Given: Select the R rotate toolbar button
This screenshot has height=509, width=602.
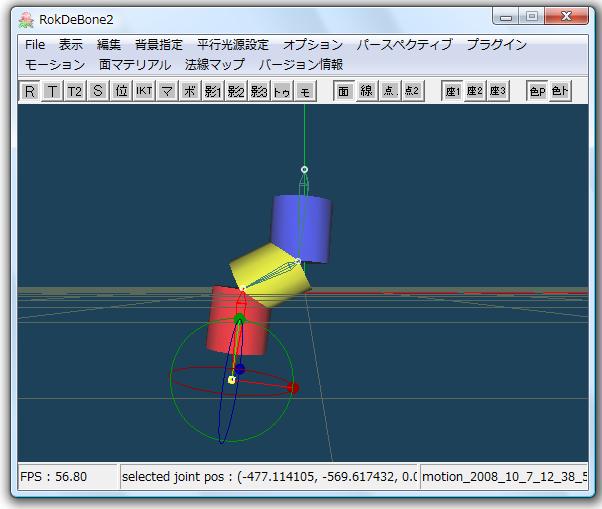Looking at the screenshot, I should pos(30,91).
